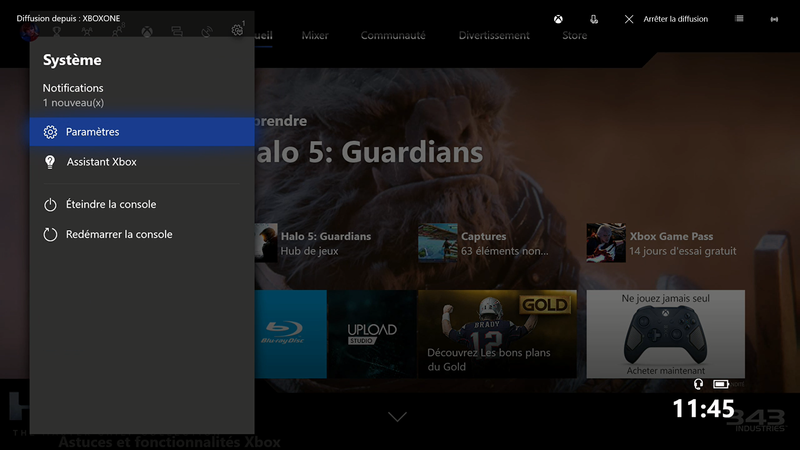Expand more content with the down chevron
Image resolution: width=800 pixels, height=450 pixels.
click(397, 417)
